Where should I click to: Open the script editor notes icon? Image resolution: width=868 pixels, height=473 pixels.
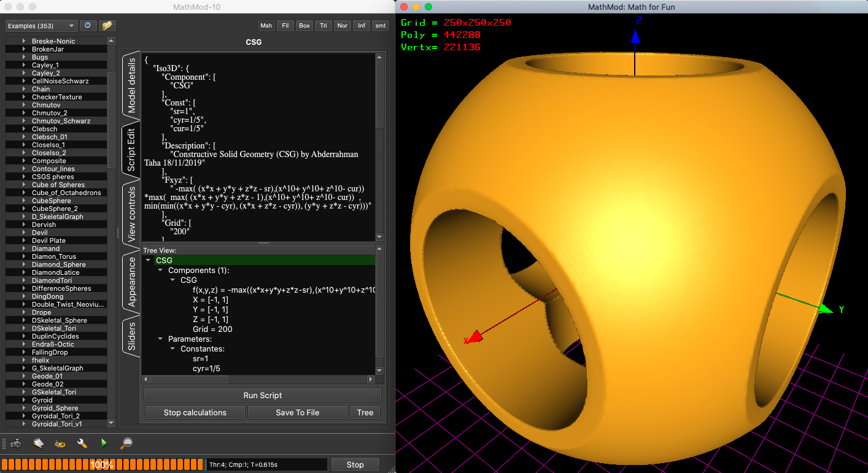pos(38,444)
